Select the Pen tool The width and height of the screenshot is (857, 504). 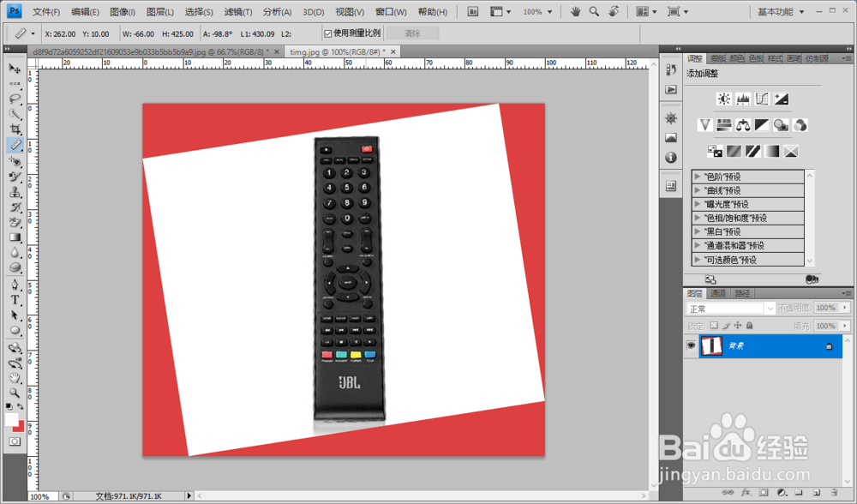(15, 285)
